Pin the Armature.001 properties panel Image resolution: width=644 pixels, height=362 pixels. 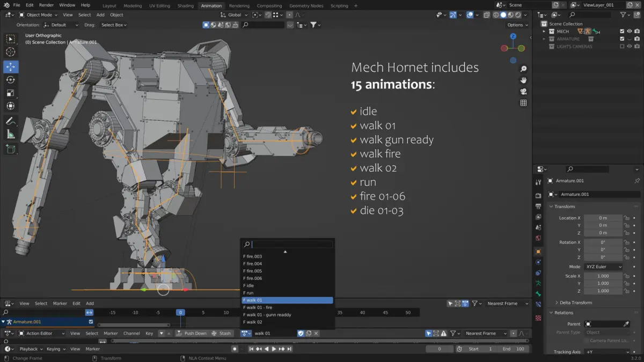click(637, 181)
